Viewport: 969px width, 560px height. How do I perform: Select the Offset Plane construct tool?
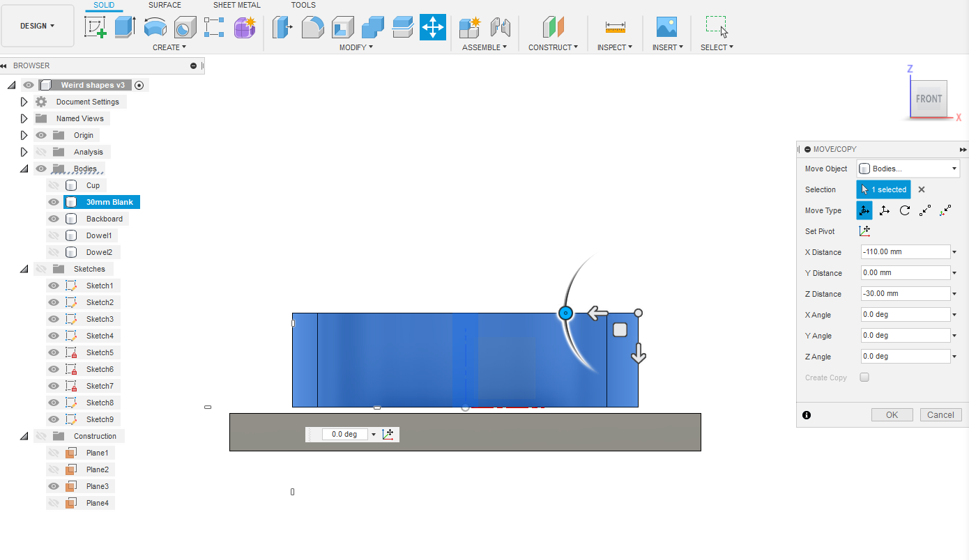pyautogui.click(x=554, y=27)
